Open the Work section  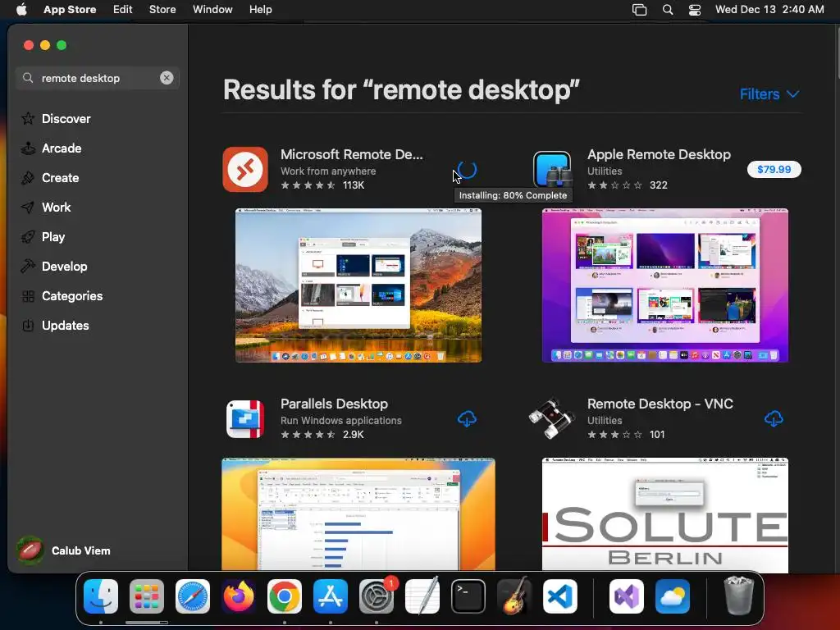click(x=57, y=208)
